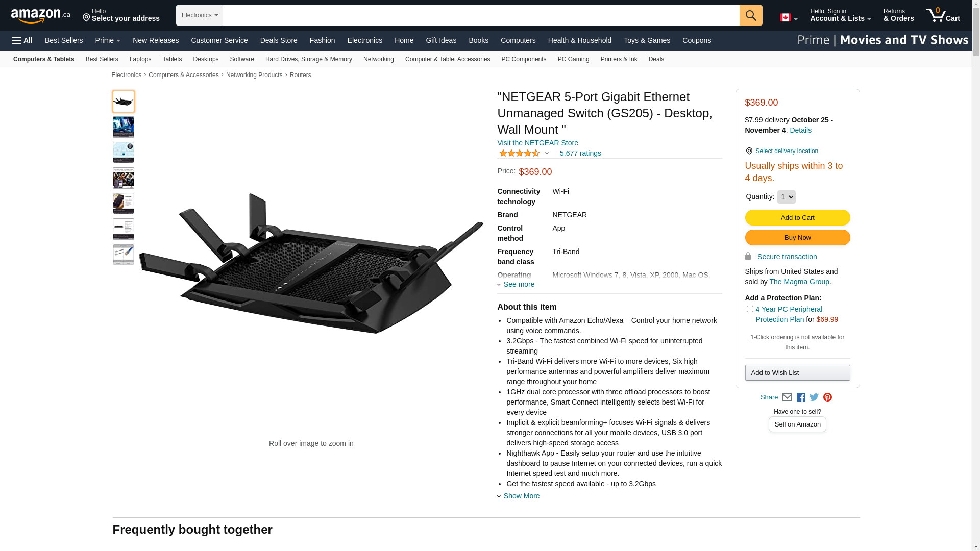Click the Amazon.ca logo

coord(40,16)
